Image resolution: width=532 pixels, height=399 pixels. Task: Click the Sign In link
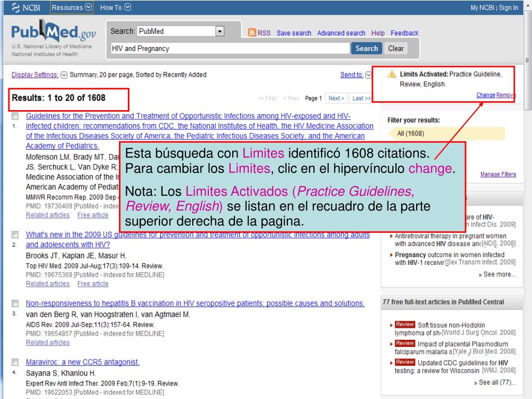pyautogui.click(x=508, y=7)
